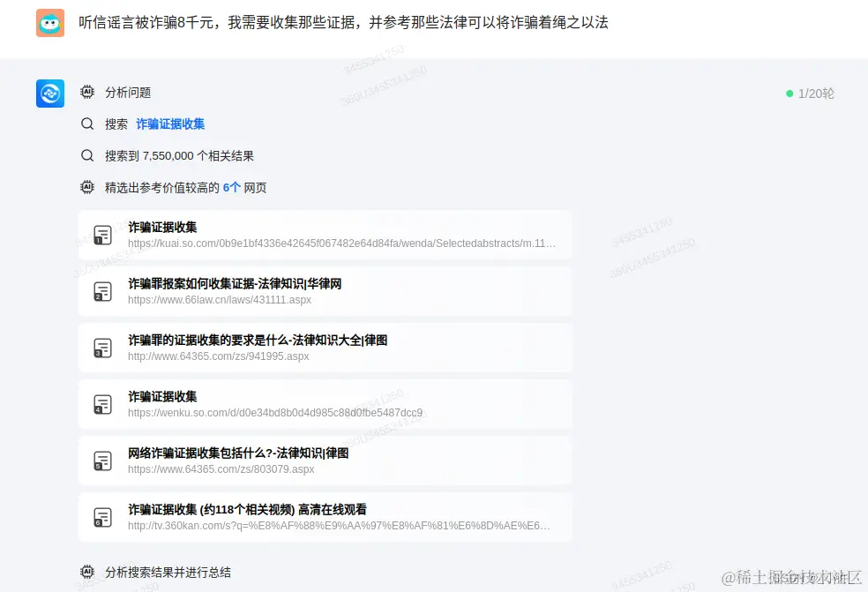Click the blue AI assistant avatar icon
The image size is (868, 592).
point(49,94)
